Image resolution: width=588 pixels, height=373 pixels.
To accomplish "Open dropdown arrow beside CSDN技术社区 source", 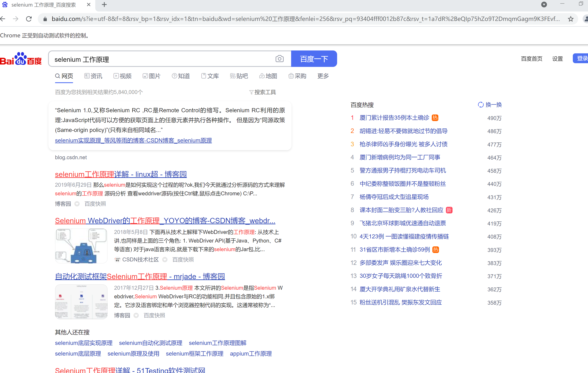I will coord(165,260).
